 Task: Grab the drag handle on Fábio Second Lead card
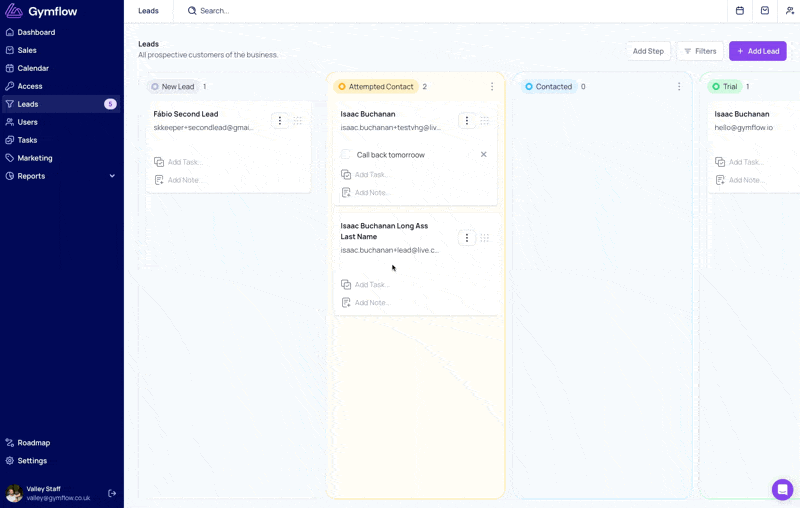click(298, 121)
